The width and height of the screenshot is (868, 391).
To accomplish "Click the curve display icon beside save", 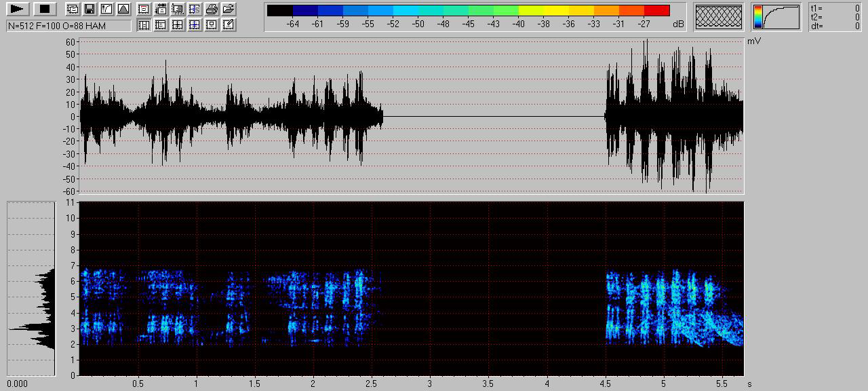I will click(x=106, y=9).
